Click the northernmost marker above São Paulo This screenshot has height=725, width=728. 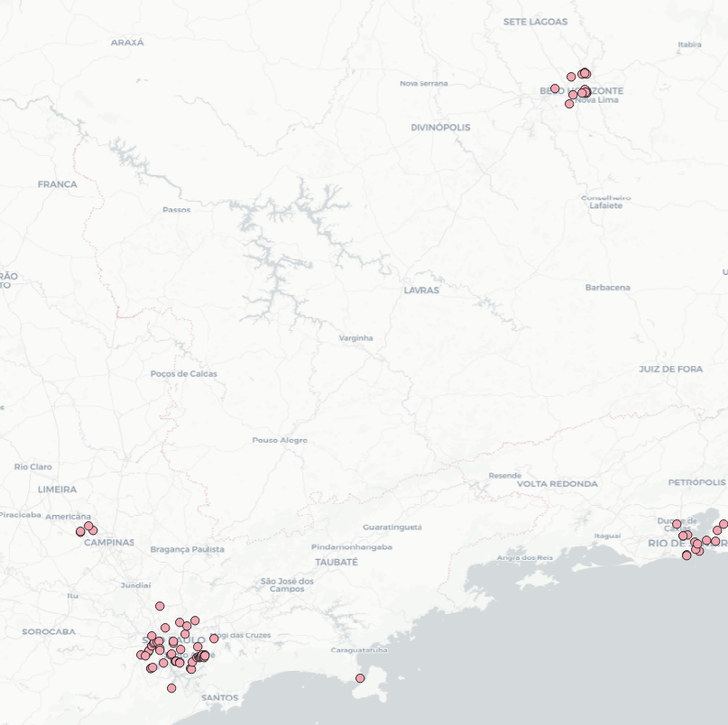(x=160, y=606)
